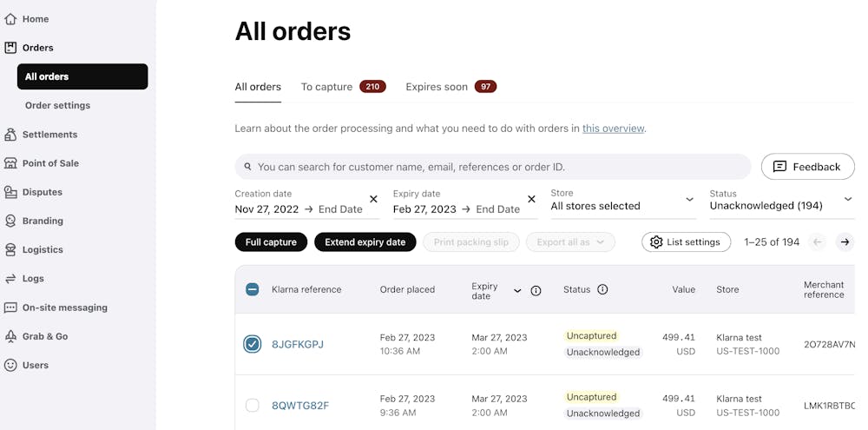This screenshot has width=868, height=430.
Task: Toggle Expiry date column sort chevron
Action: pyautogui.click(x=517, y=290)
